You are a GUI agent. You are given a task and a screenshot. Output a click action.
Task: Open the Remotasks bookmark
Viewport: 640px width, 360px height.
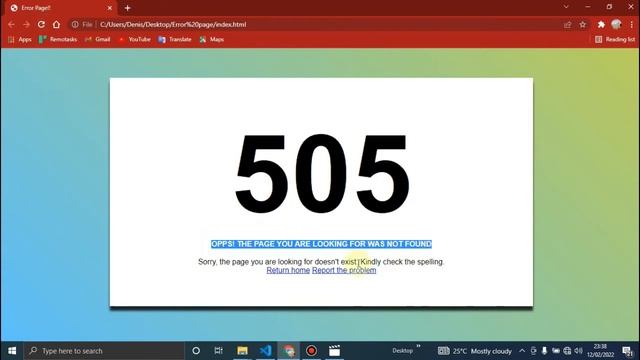(58, 40)
